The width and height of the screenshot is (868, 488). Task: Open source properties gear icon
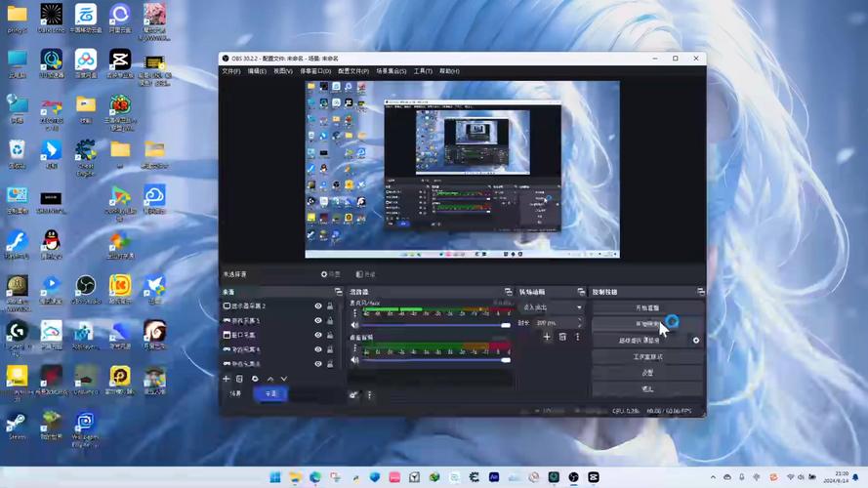click(x=255, y=379)
